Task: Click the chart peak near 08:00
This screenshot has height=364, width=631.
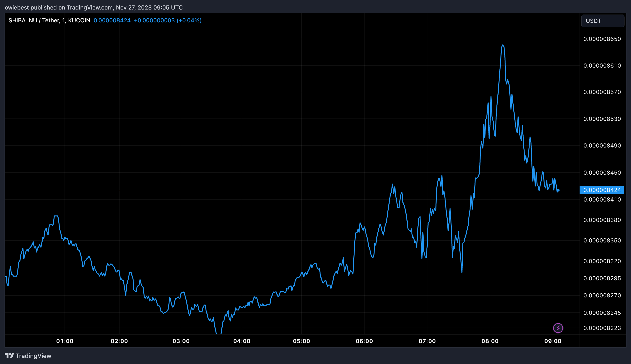Action: coord(502,45)
